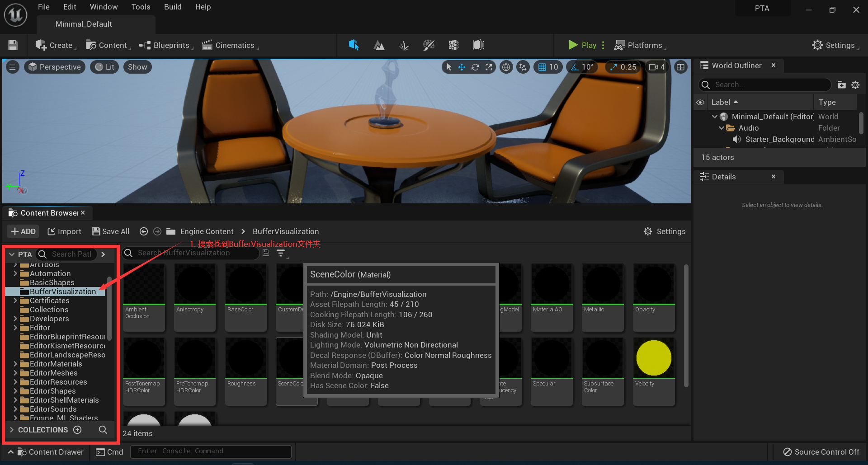Image resolution: width=868 pixels, height=465 pixels.
Task: Open the Build menu
Action: pyautogui.click(x=172, y=7)
